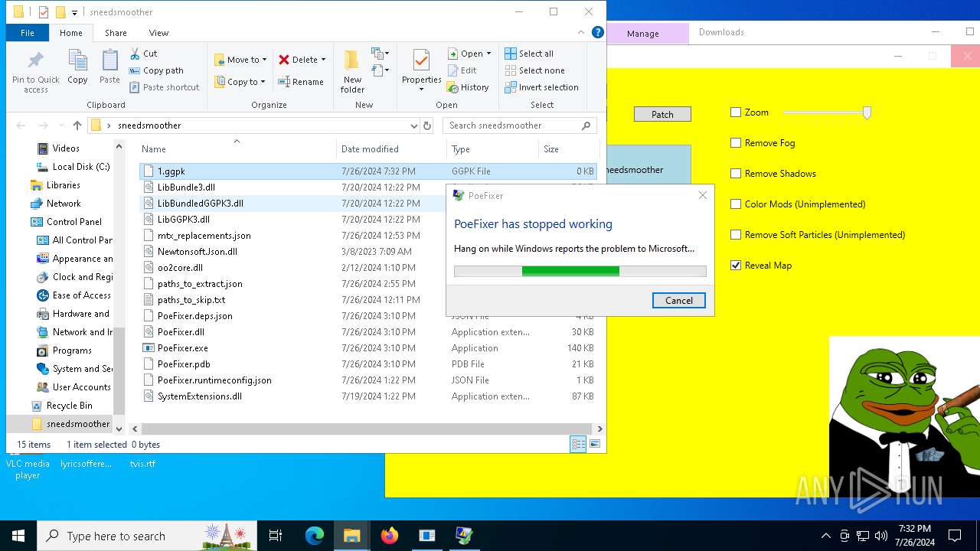Click the error reporting progress bar
The height and width of the screenshot is (551, 980).
580,271
